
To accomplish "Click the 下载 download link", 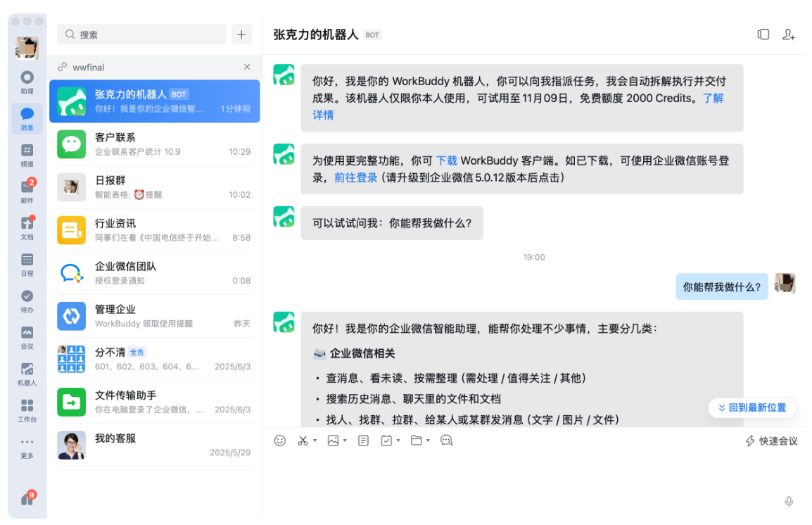I will 446,160.
